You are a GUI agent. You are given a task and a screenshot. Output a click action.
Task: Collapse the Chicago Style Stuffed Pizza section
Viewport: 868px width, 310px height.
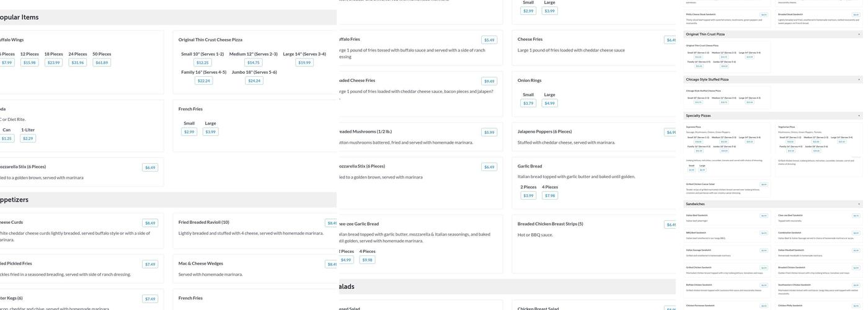(859, 79)
